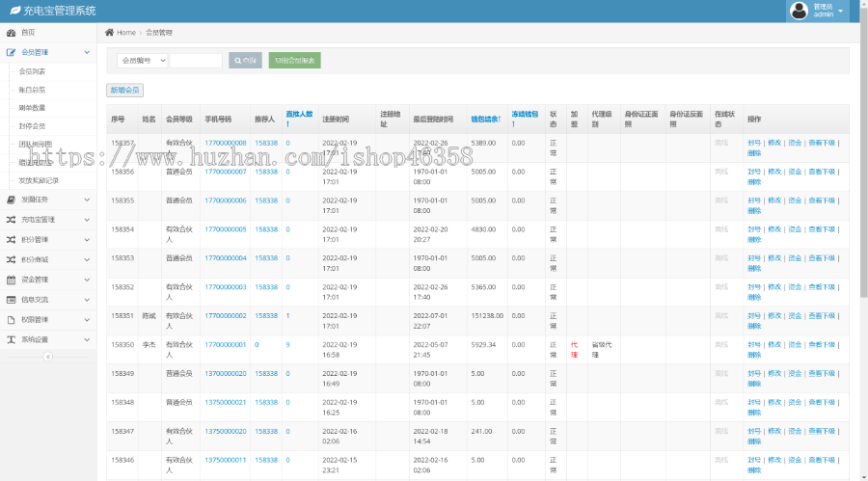Image resolution: width=868 pixels, height=481 pixels.
Task: Click the home icon in breadcrumb
Action: click(110, 32)
